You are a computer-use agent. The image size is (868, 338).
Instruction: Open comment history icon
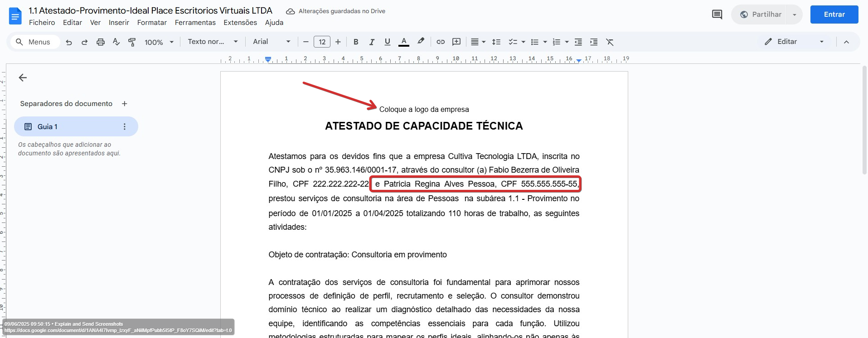pos(717,14)
